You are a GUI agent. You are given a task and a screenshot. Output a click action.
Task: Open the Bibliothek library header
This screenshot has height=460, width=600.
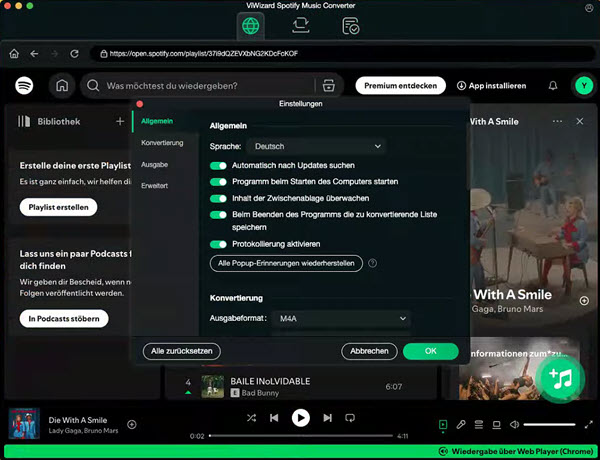49,121
